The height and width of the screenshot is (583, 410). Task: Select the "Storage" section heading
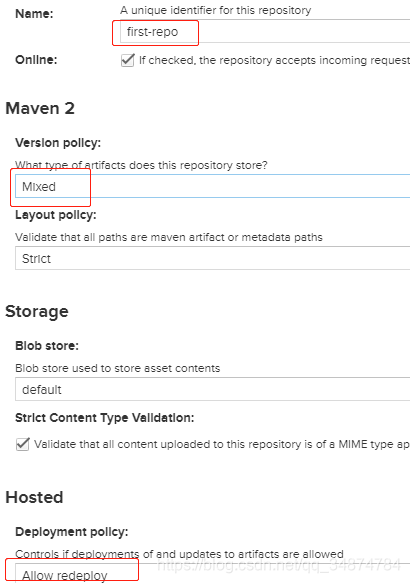(x=37, y=311)
